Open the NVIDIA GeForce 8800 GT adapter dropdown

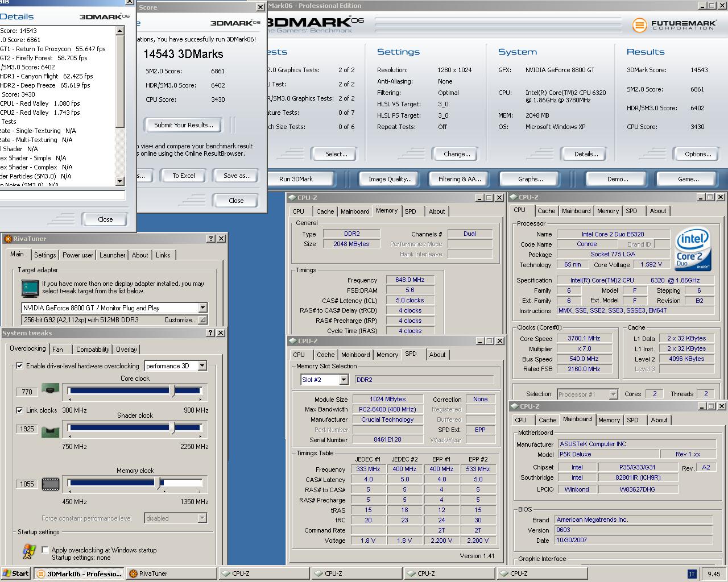202,307
